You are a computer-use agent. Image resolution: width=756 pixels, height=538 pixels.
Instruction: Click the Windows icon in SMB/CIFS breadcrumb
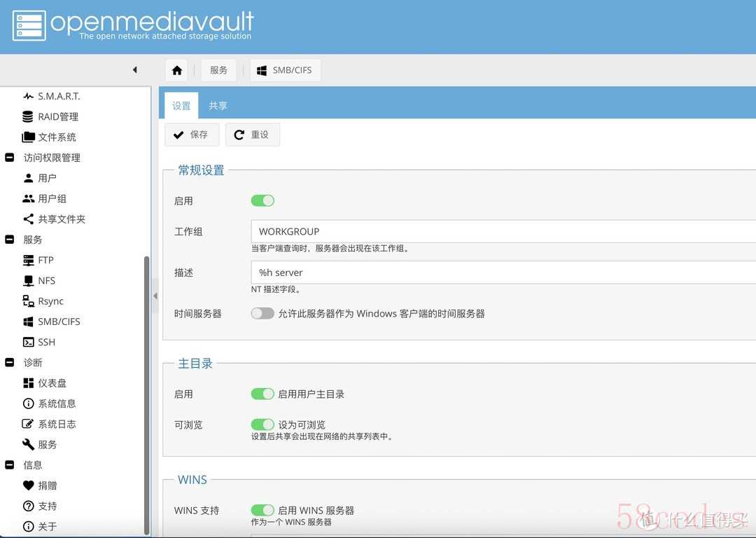click(261, 71)
